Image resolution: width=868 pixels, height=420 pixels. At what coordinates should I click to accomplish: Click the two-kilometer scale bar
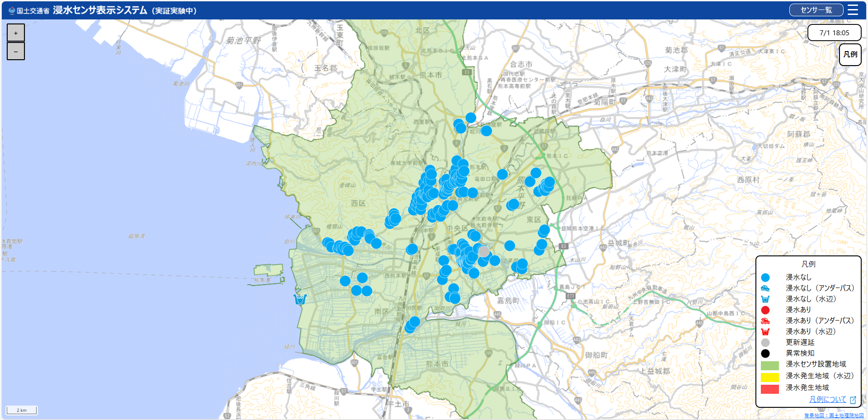pos(21,410)
